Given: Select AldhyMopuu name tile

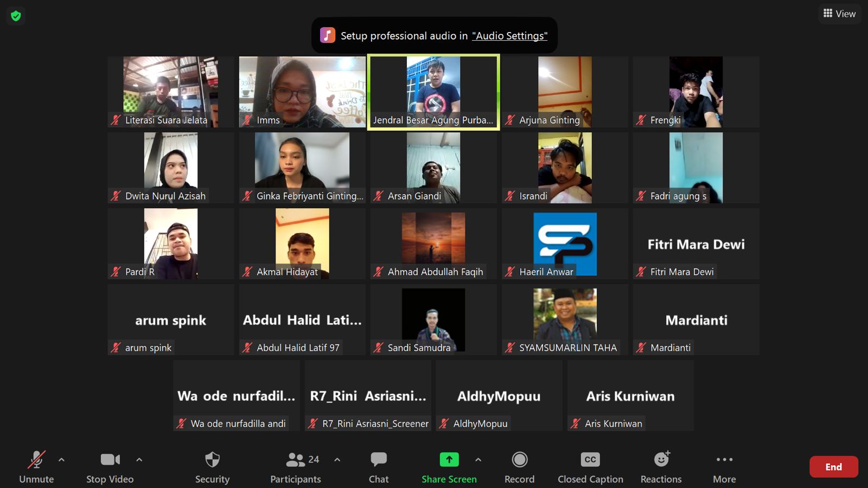Looking at the screenshot, I should pos(499,396).
